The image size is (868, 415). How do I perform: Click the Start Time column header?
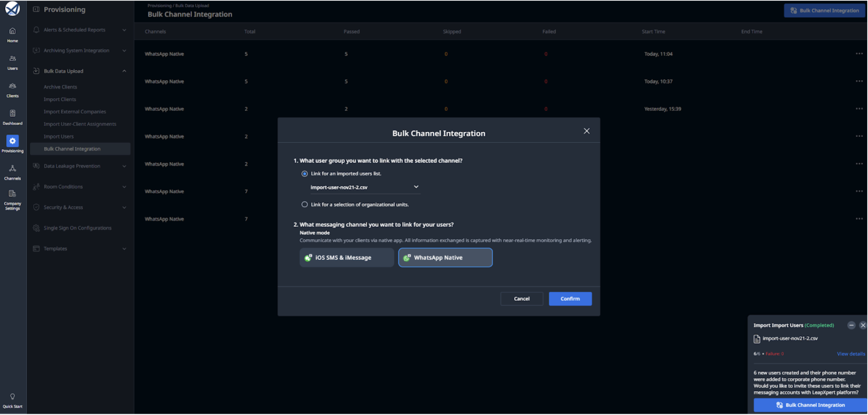tap(653, 31)
